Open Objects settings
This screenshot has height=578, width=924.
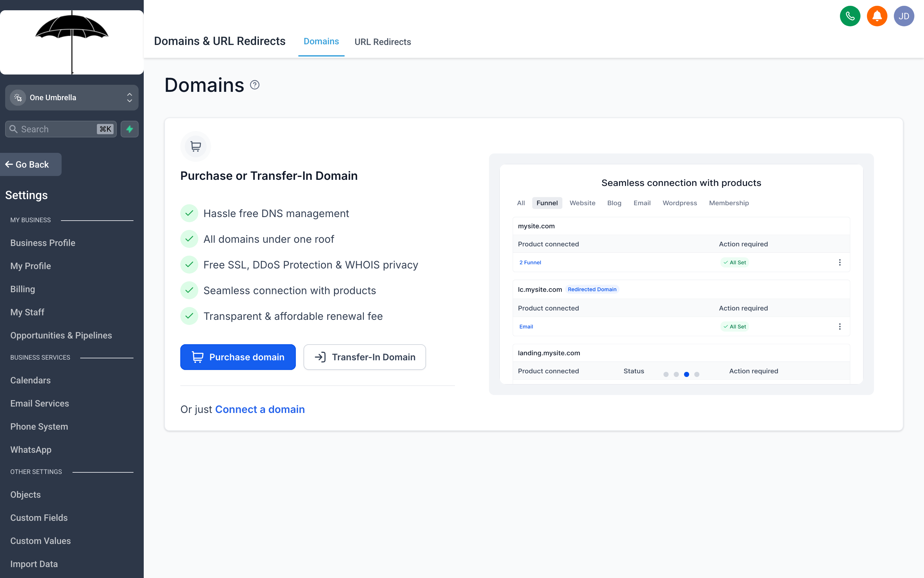coord(26,495)
